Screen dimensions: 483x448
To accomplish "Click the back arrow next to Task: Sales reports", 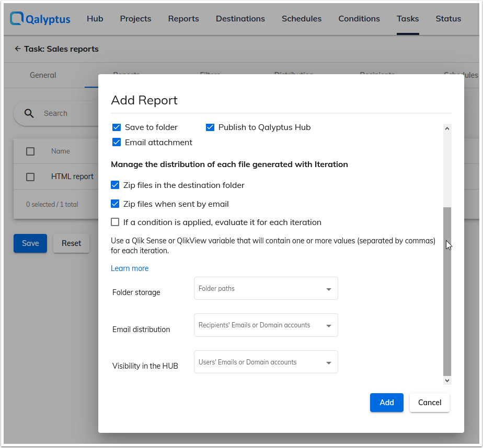I will (x=17, y=49).
